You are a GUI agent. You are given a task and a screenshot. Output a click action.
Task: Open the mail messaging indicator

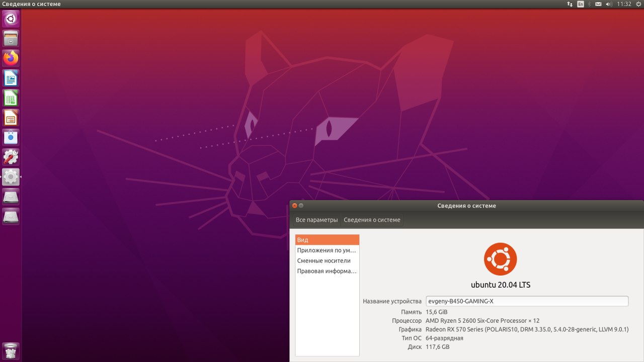(598, 4)
